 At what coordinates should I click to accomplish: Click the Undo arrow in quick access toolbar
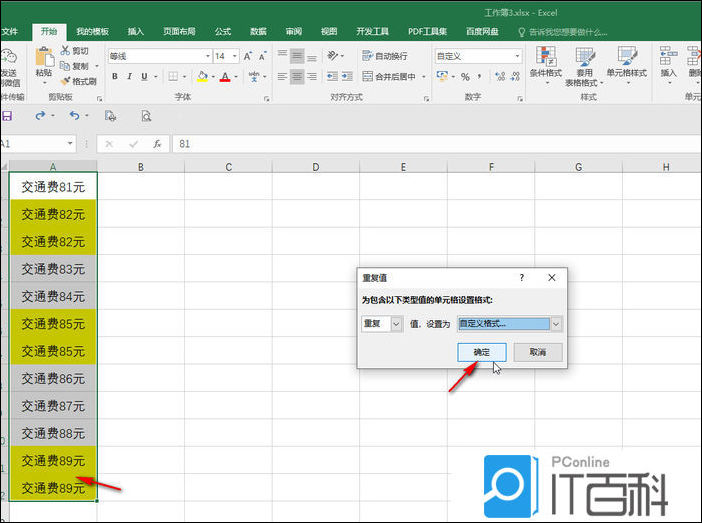tap(74, 116)
